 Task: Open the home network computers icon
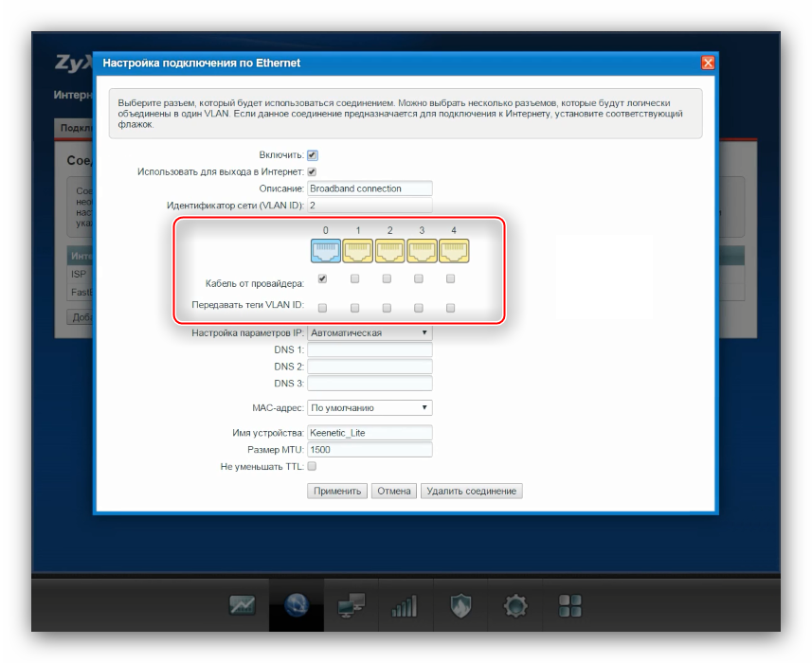coord(352,605)
